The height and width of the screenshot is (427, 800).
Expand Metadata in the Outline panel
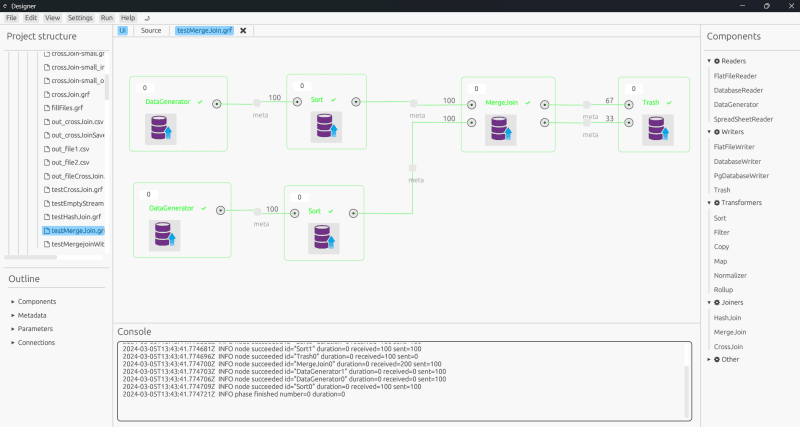pyautogui.click(x=13, y=315)
